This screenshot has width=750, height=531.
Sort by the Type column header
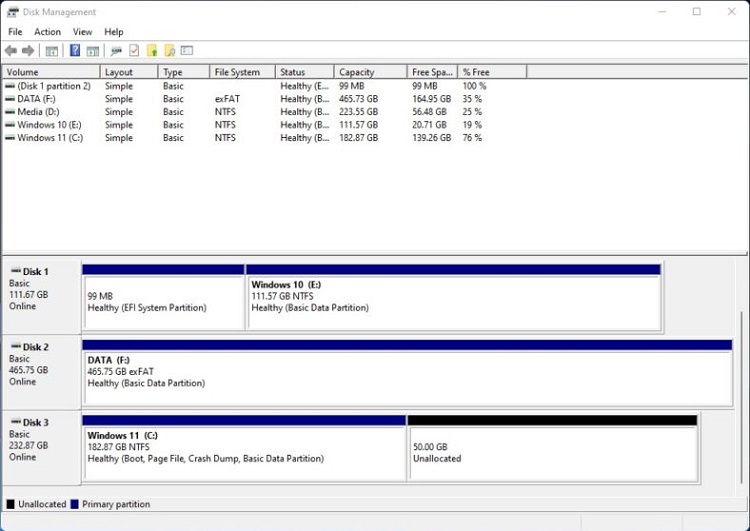click(x=184, y=72)
